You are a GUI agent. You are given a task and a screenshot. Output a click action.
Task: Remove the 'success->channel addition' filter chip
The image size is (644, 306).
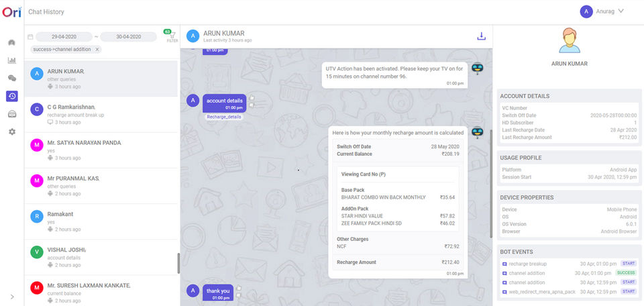97,49
